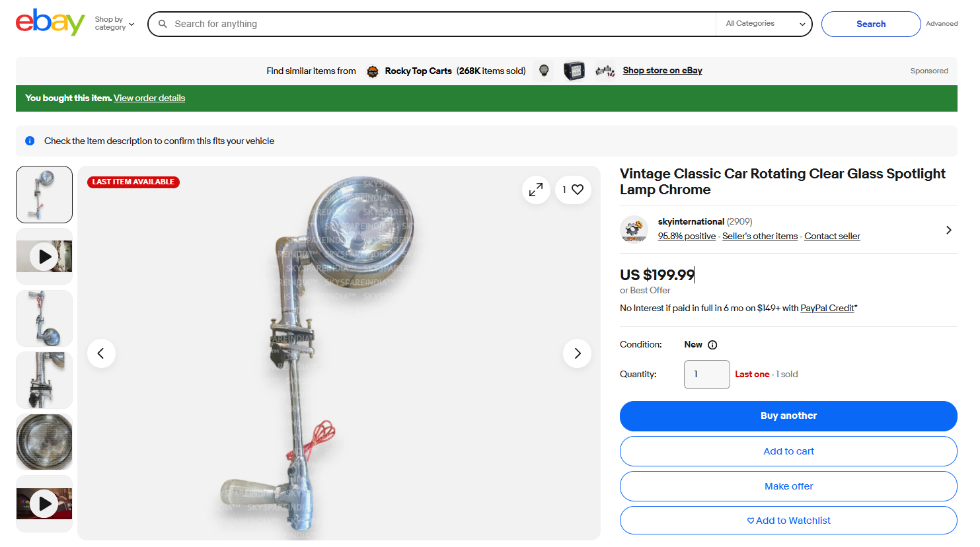This screenshot has height=547, width=980.
Task: Open the Shop by category dropdown
Action: (114, 24)
